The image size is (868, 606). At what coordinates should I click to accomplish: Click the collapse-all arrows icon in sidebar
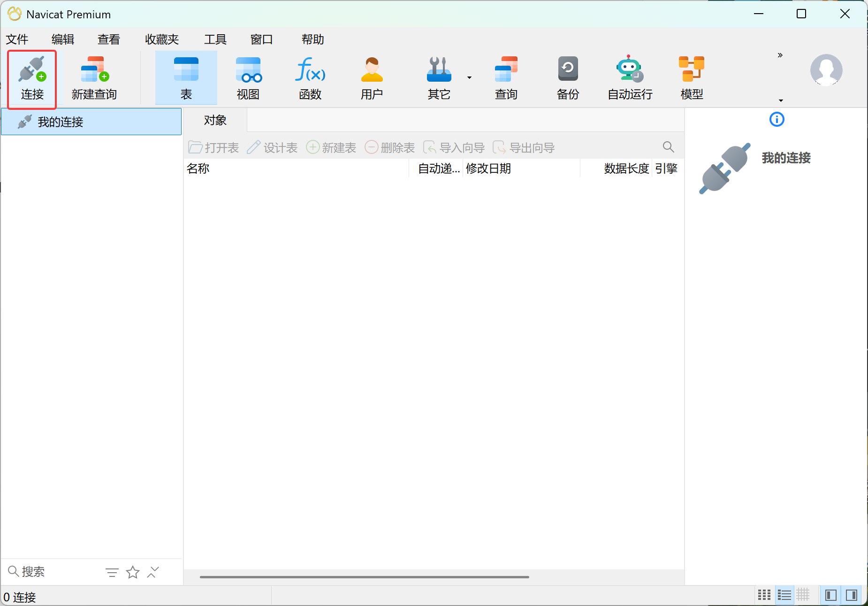(153, 572)
